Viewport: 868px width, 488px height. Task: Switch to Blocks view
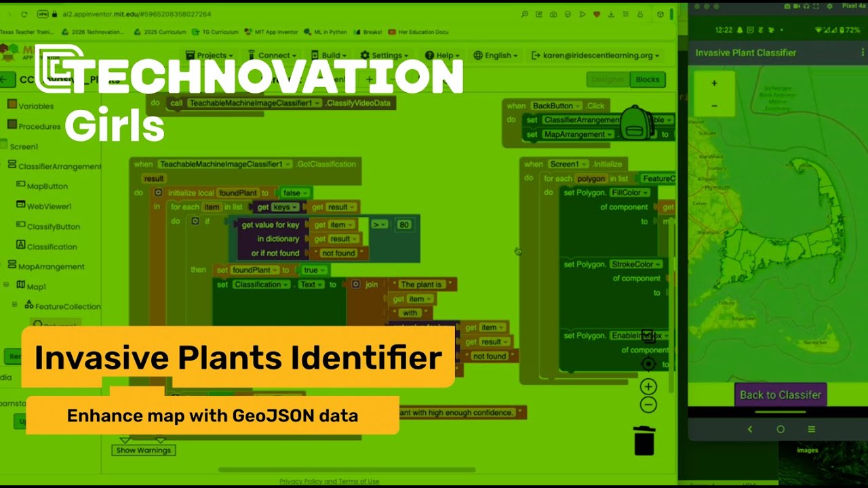[x=647, y=79]
